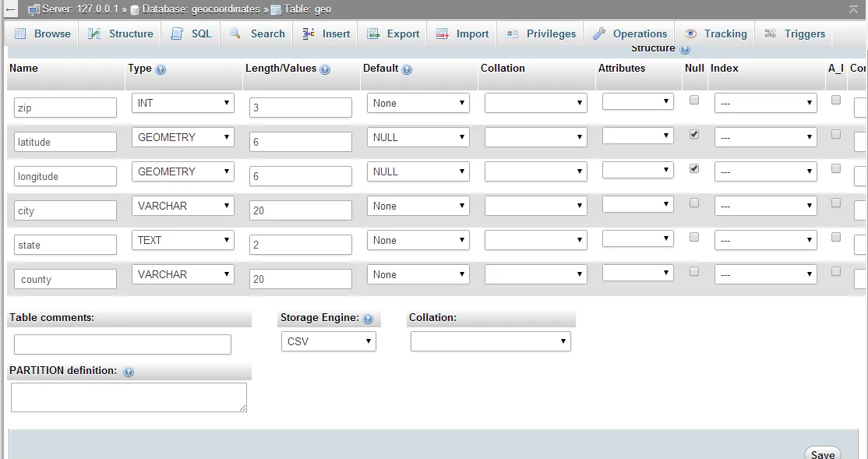Click the Structure header help icon
This screenshot has width=868, height=459.
point(685,49)
